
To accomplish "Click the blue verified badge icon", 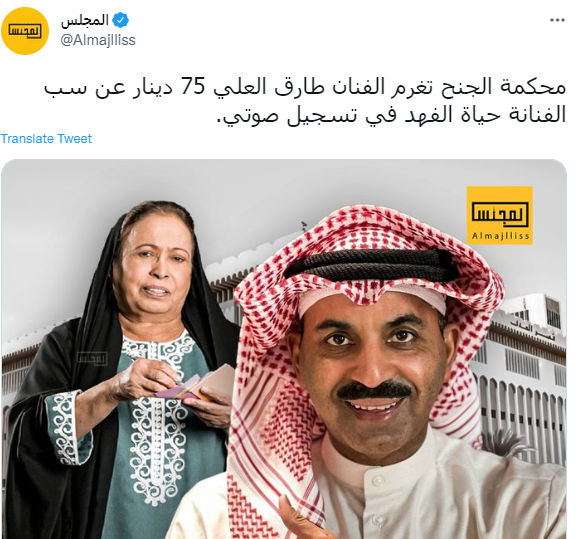I will coord(121,20).
